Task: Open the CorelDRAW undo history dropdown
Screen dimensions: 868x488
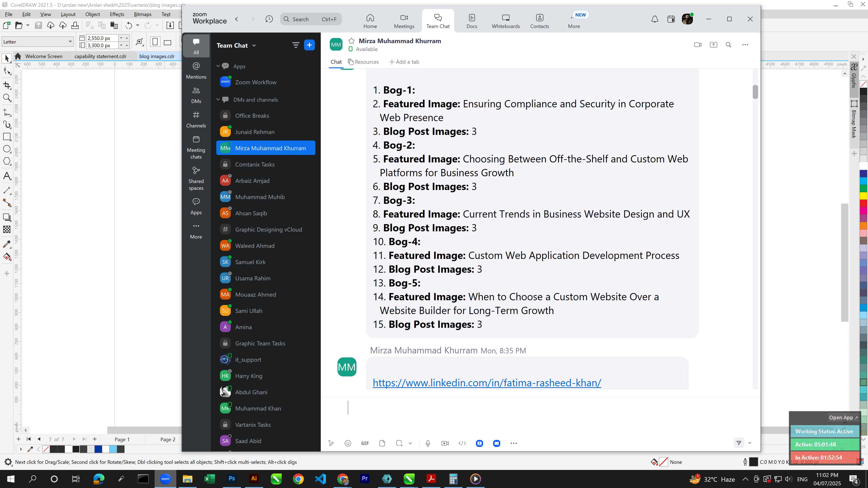Action: coord(137,25)
